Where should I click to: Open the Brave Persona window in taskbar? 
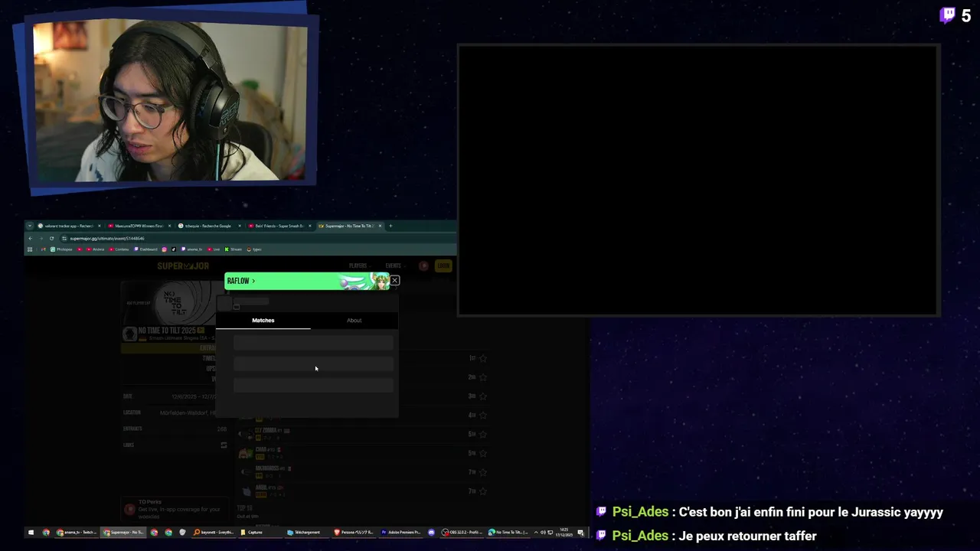pos(354,532)
